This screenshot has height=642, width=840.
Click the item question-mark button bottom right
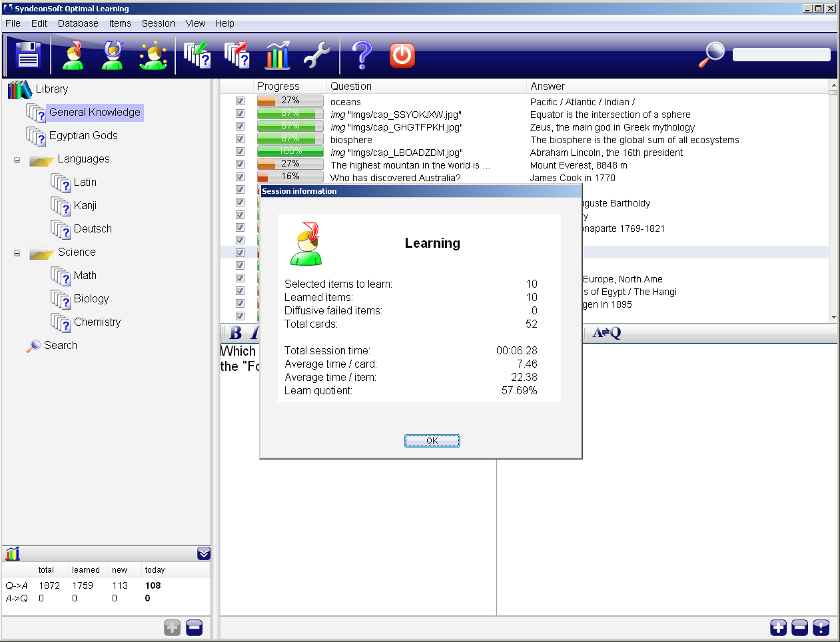click(x=821, y=627)
